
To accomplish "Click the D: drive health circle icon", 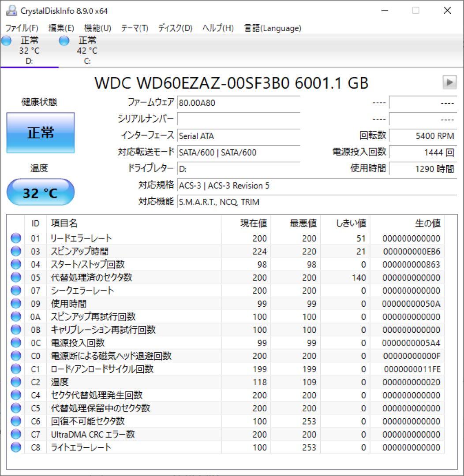I will coord(6,41).
